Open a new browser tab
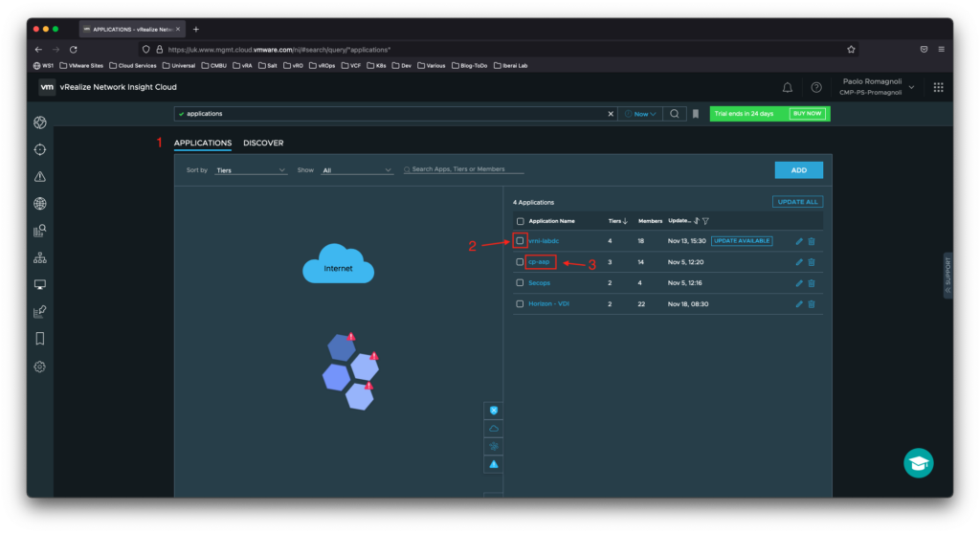980x533 pixels. [196, 30]
